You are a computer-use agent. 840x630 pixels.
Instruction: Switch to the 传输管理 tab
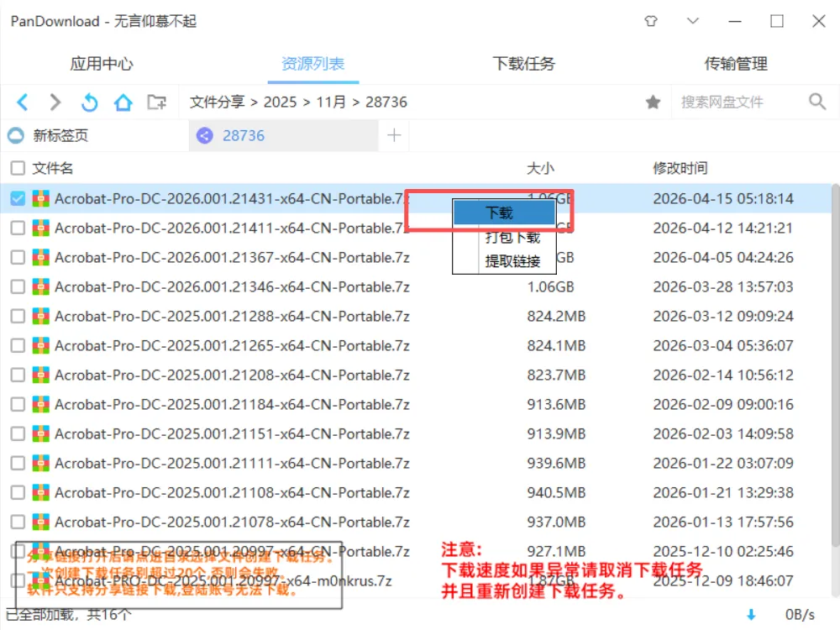(736, 64)
